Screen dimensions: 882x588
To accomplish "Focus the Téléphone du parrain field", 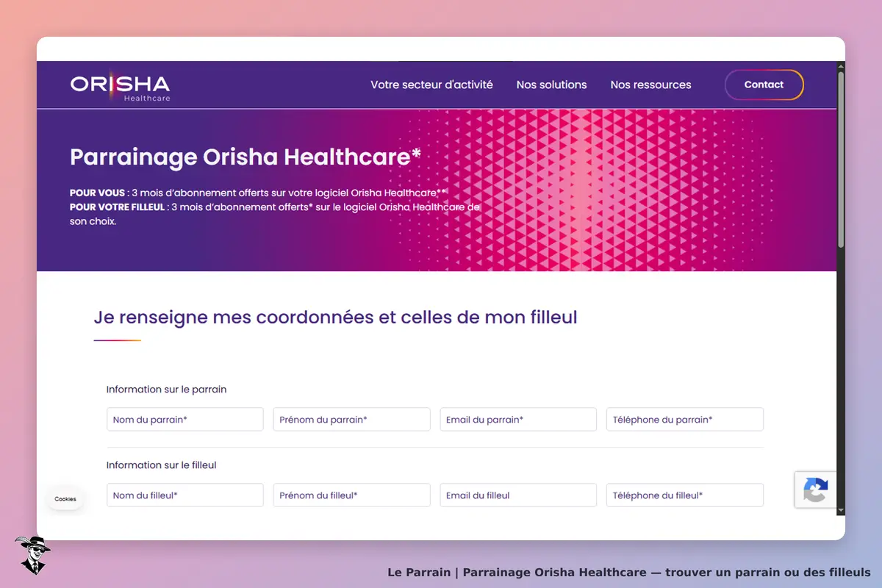I will 685,420.
